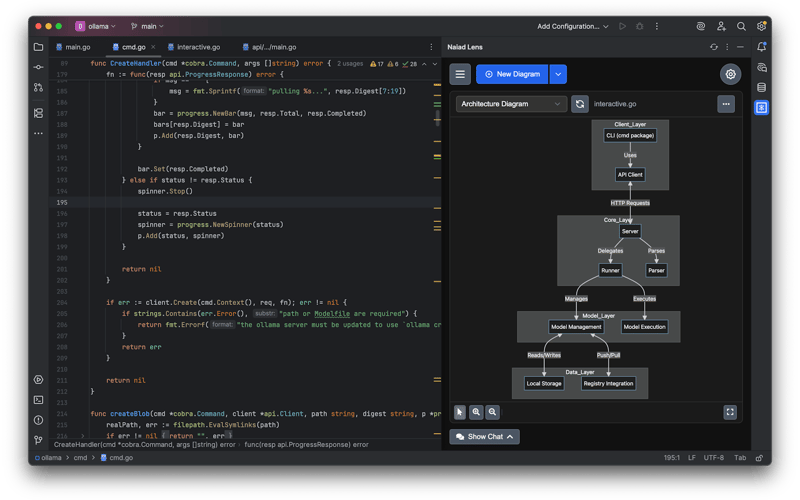Open the Naiad Lens hamburger menu
The image size is (800, 500).
pyautogui.click(x=459, y=74)
